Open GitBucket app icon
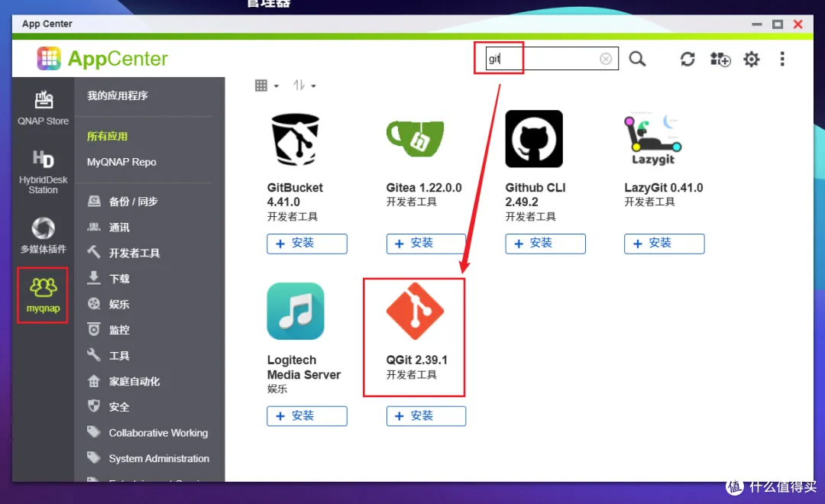Image resolution: width=825 pixels, height=504 pixels. coord(296,139)
